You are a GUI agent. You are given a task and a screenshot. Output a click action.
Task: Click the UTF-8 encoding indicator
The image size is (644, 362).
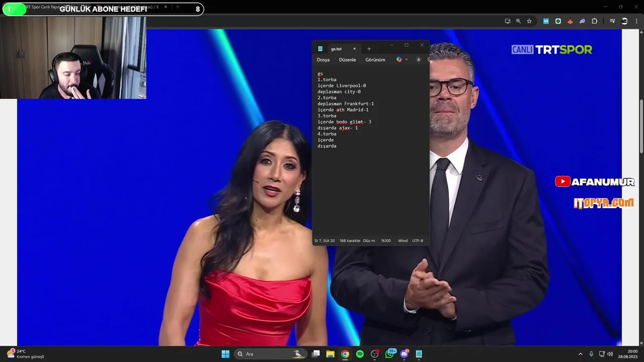(418, 241)
